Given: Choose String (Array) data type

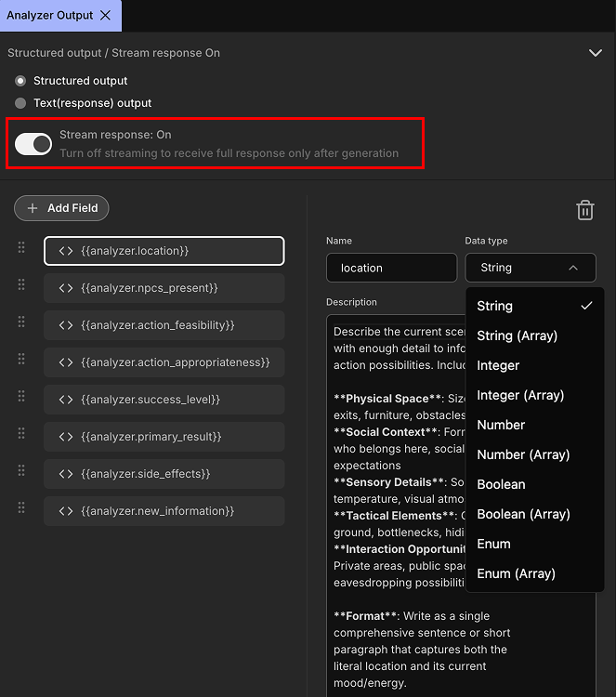Looking at the screenshot, I should click(534, 335).
